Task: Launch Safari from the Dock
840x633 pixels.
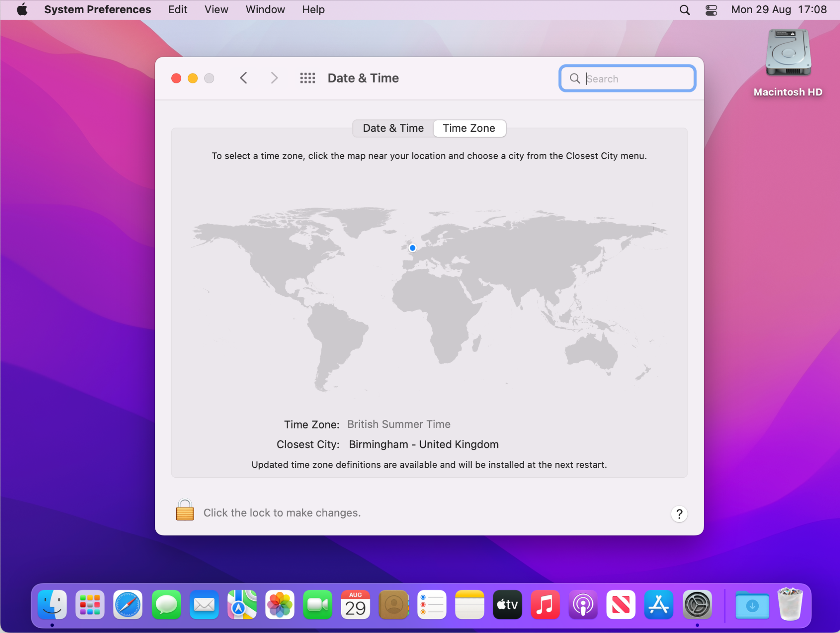Action: [128, 605]
